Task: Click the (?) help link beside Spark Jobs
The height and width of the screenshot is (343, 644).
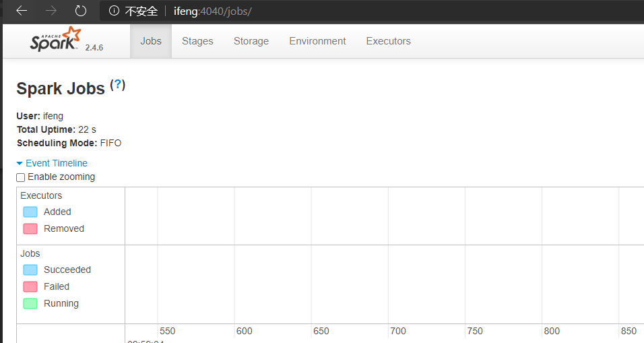Action: coord(117,85)
